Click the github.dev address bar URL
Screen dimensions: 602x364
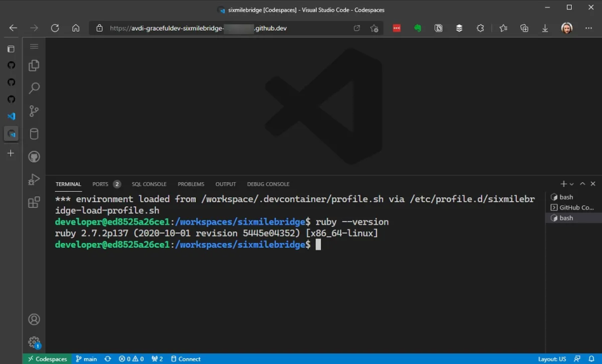(x=198, y=28)
